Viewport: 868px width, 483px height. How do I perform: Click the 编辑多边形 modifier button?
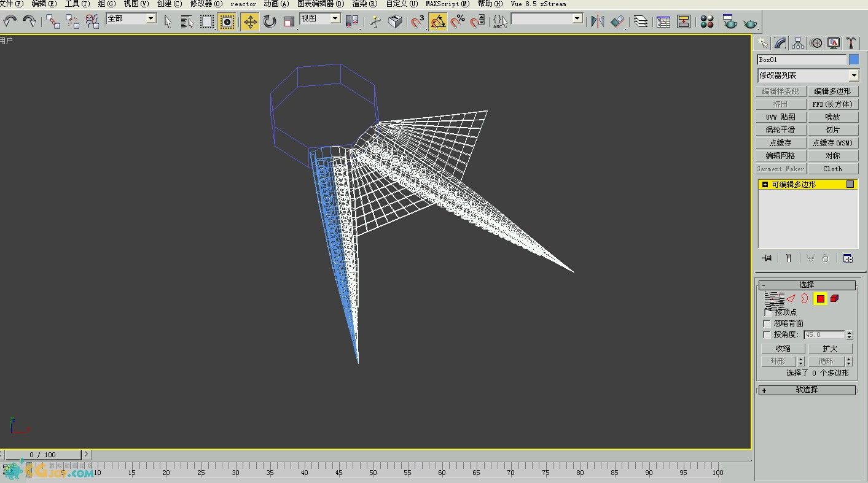(832, 91)
